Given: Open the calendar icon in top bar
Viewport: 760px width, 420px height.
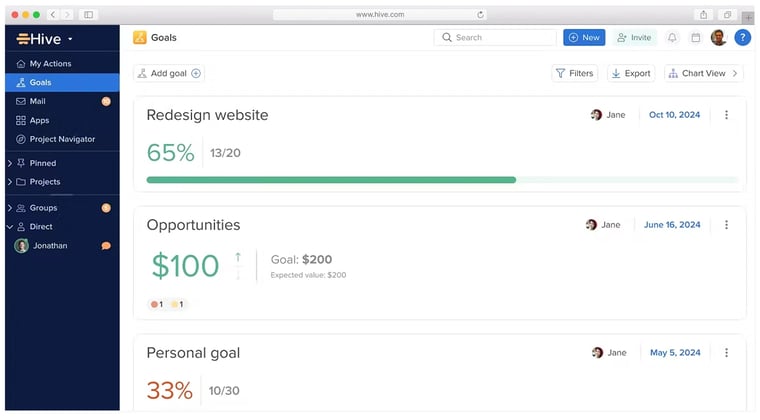Looking at the screenshot, I should [696, 38].
